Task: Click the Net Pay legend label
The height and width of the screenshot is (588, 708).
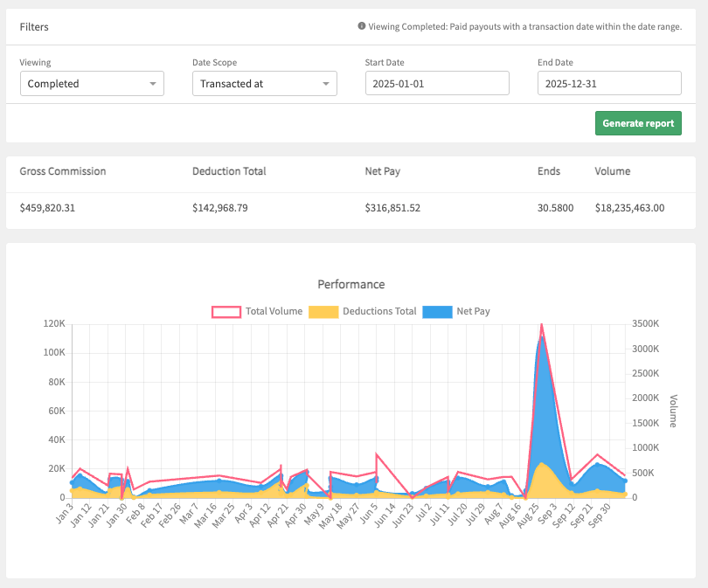Action: pyautogui.click(x=473, y=311)
